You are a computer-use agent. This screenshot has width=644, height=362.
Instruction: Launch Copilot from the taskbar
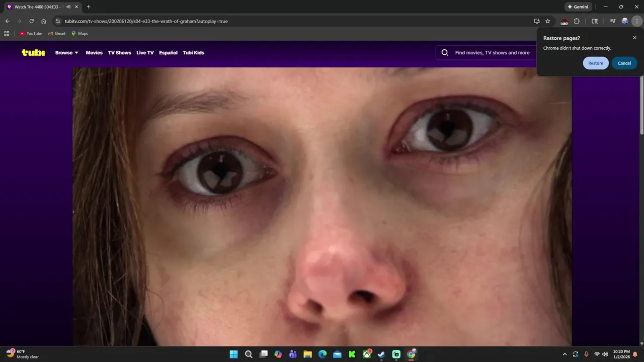click(278, 354)
